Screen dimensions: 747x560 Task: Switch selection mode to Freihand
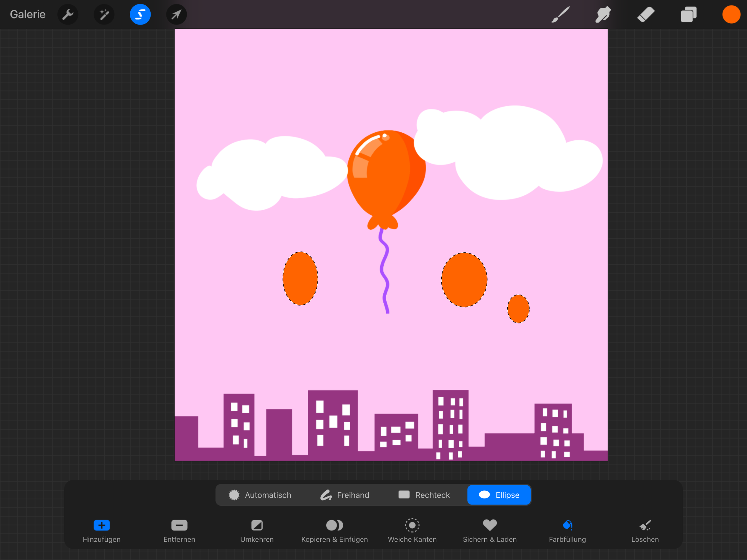(x=345, y=495)
